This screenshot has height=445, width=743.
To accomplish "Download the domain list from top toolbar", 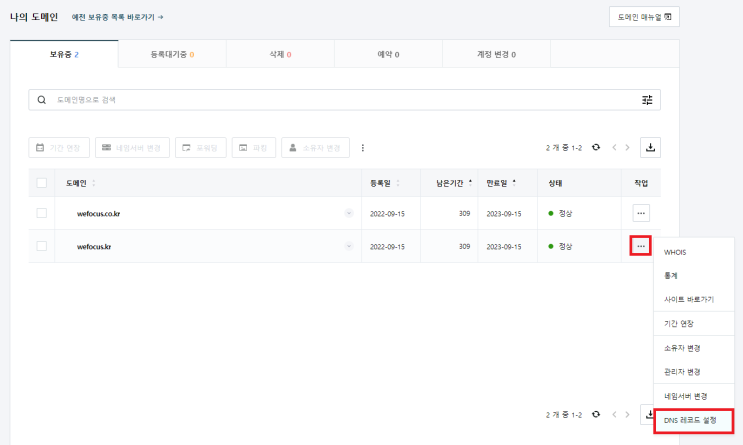I will click(650, 147).
